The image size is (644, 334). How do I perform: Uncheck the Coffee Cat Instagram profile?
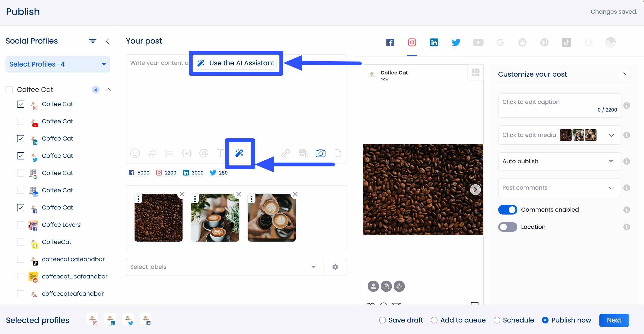tap(20, 104)
